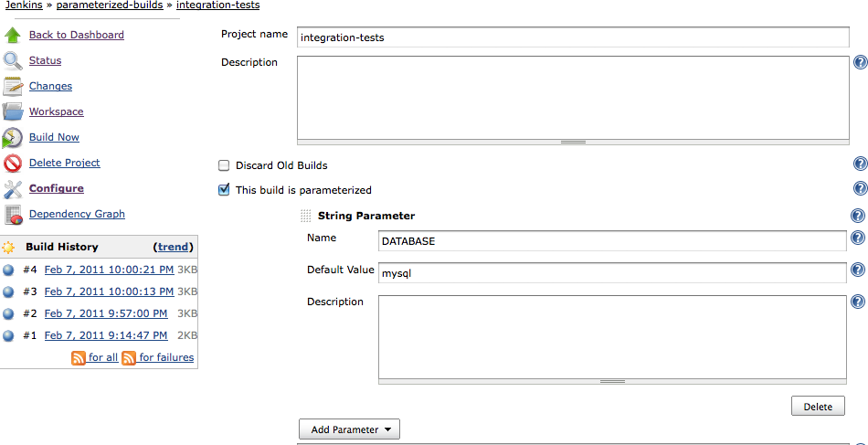Focus the Project name input field
The height and width of the screenshot is (445, 868).
pos(573,37)
